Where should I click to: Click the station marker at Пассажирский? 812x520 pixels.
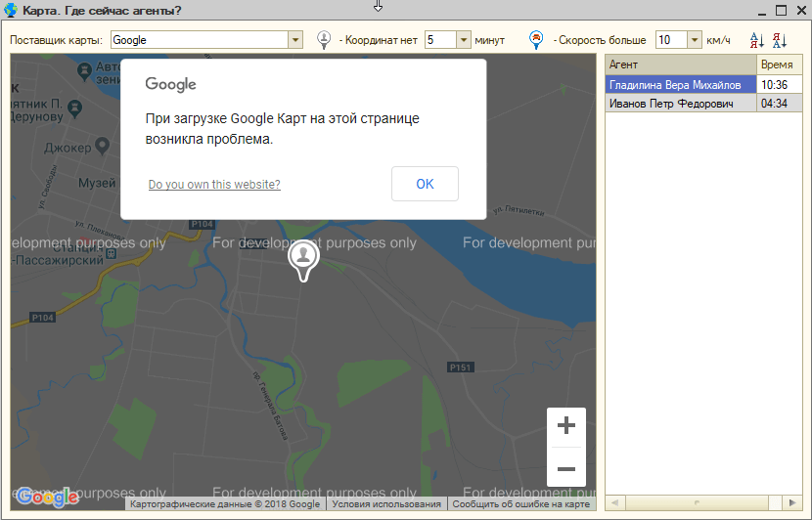tap(111, 253)
